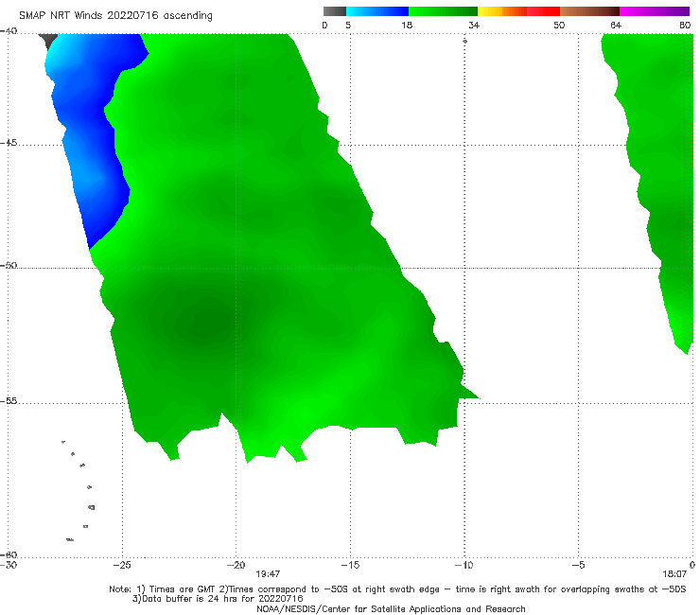
Task: Click the color bar label '18'
Action: [407, 25]
